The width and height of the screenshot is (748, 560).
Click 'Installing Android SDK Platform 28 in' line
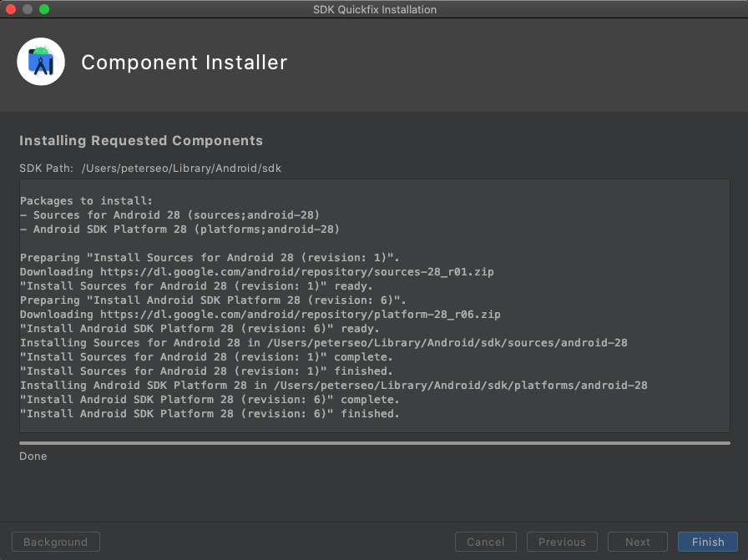coord(334,386)
